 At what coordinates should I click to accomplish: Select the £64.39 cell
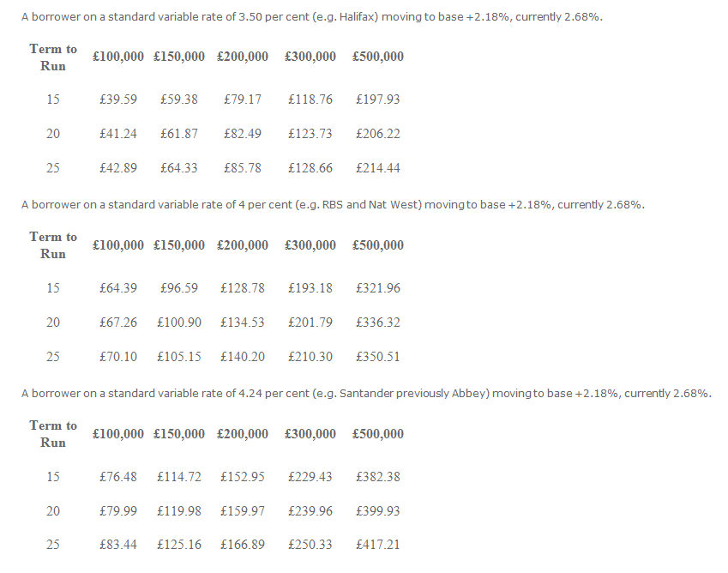(118, 288)
